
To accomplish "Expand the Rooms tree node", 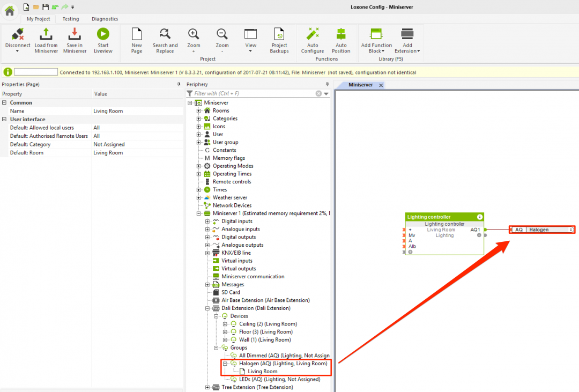I will 198,110.
